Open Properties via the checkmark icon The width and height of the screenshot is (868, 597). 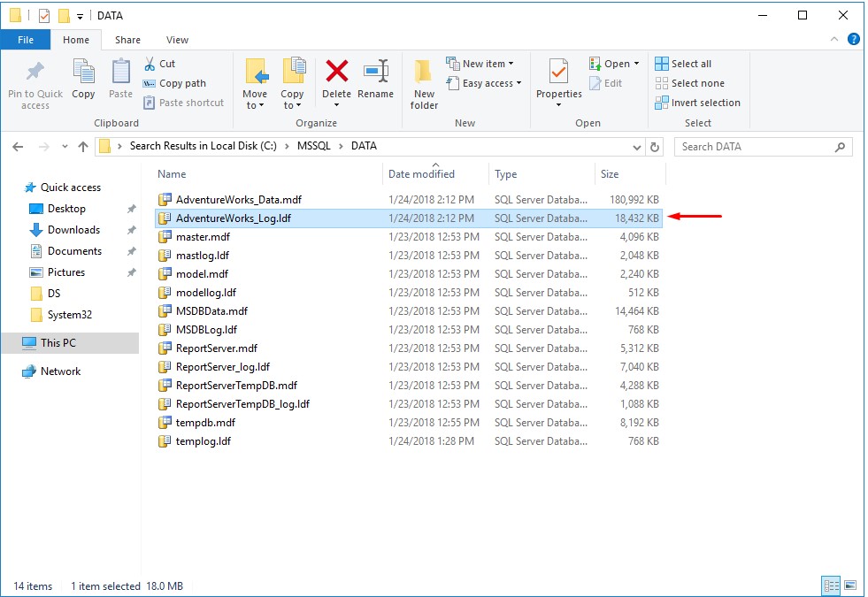[x=558, y=73]
